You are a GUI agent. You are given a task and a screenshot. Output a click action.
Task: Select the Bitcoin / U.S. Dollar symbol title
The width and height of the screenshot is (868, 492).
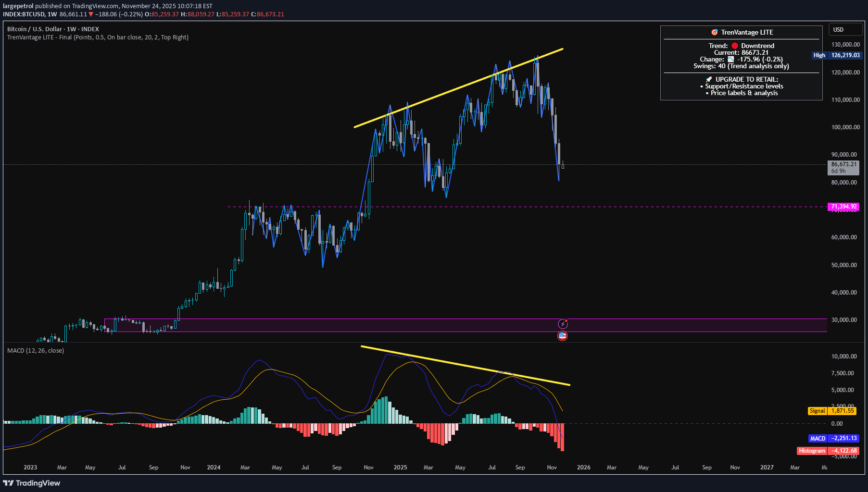(53, 29)
